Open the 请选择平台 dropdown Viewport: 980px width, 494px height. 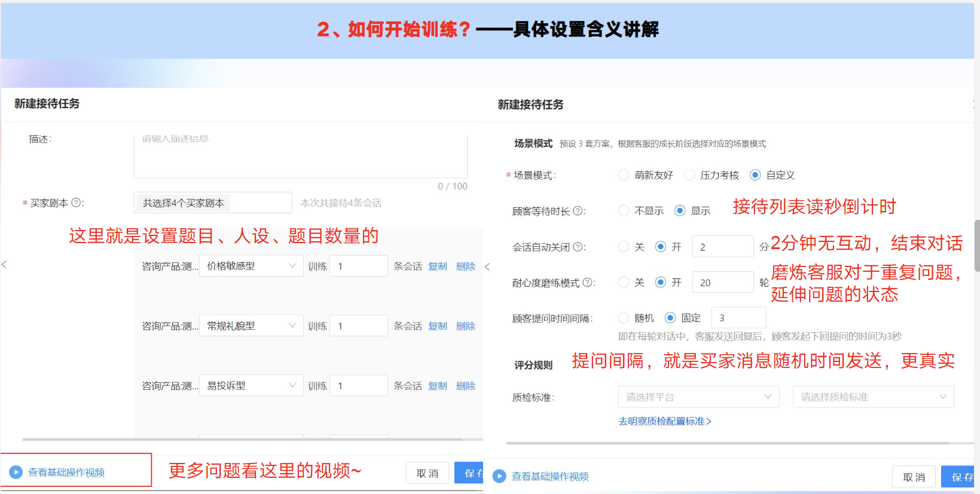[698, 397]
